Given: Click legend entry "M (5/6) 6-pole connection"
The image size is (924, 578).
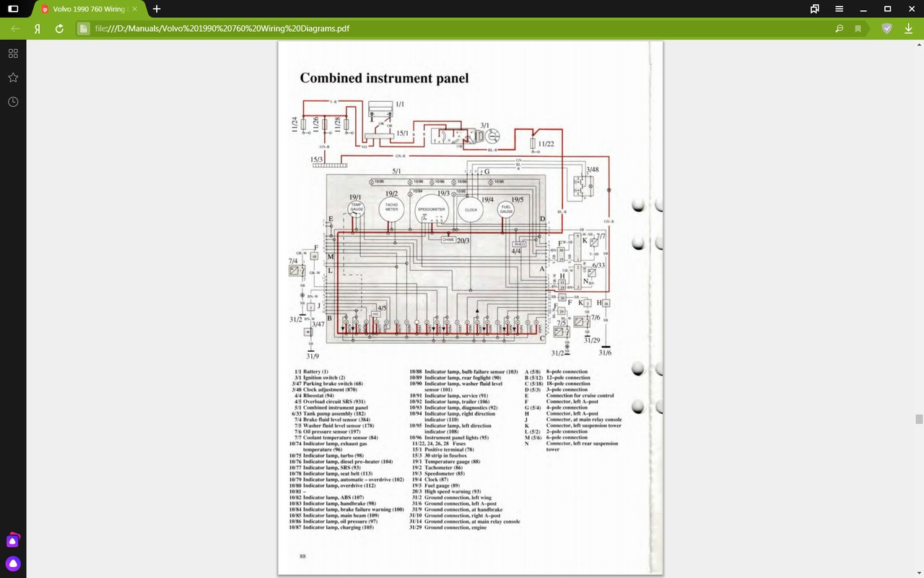Looking at the screenshot, I should click(556, 437).
